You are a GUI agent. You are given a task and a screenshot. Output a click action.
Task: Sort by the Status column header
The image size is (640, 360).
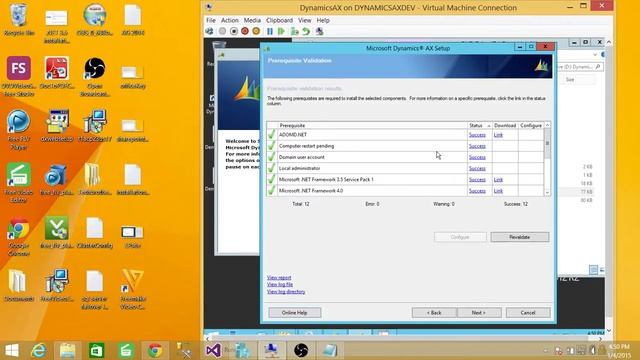[x=480, y=125]
